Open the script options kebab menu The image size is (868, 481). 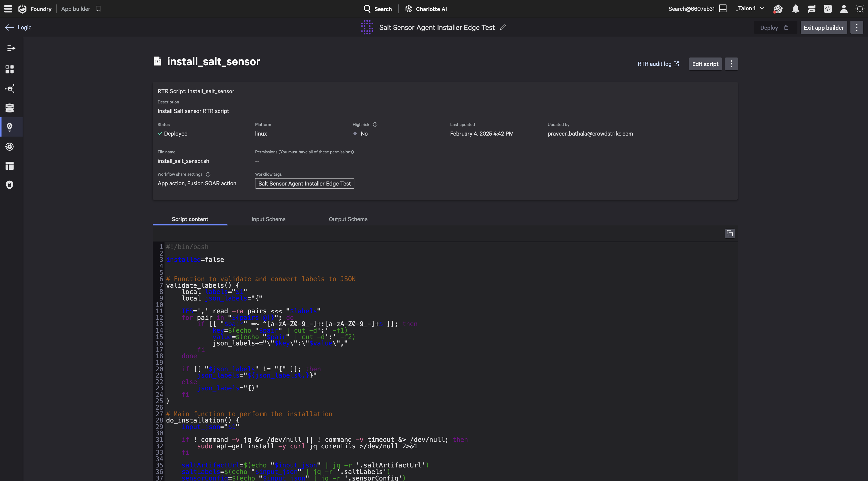pos(731,64)
